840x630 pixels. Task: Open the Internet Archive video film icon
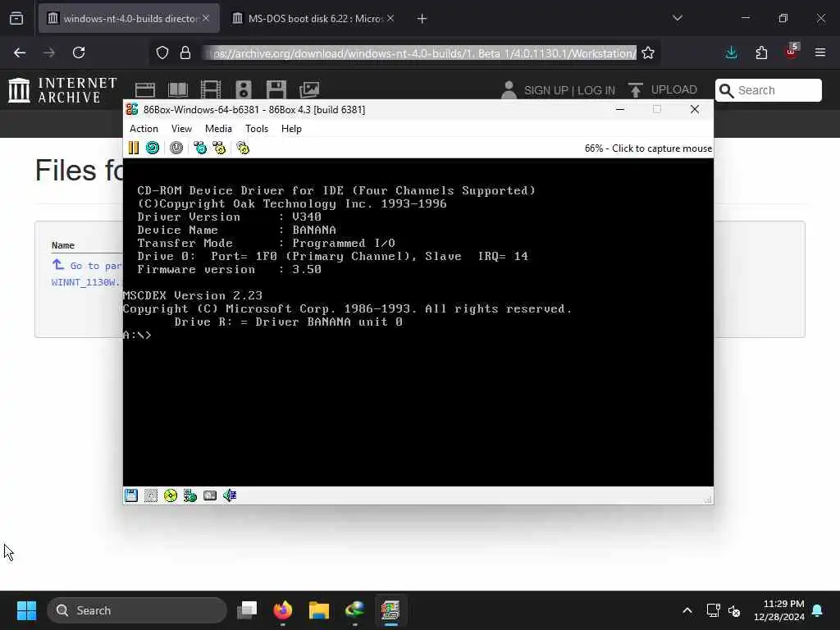click(x=211, y=89)
